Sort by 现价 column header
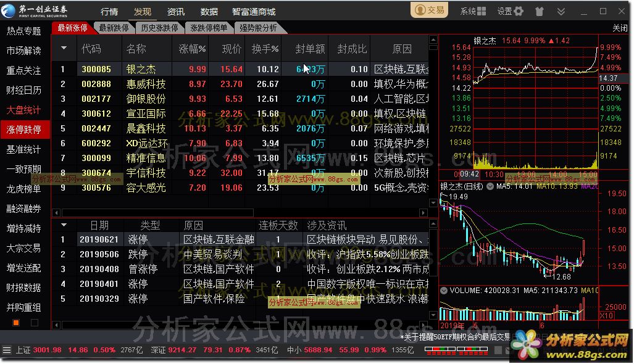Screen dimensions: 634x364 coord(231,49)
